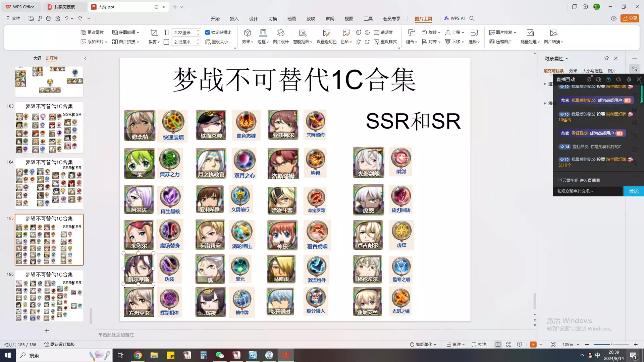Open live chat settings gear icon
This screenshot has width=644, height=362.
pos(629,79)
